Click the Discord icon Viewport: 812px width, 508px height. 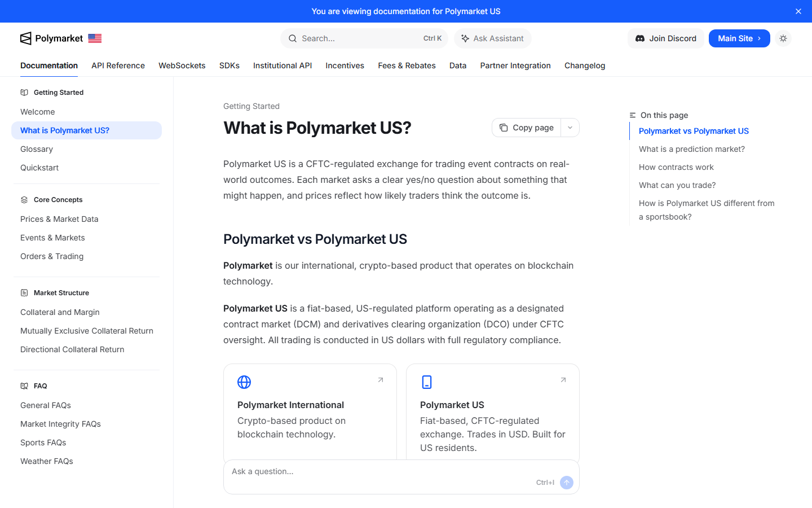[x=640, y=38]
